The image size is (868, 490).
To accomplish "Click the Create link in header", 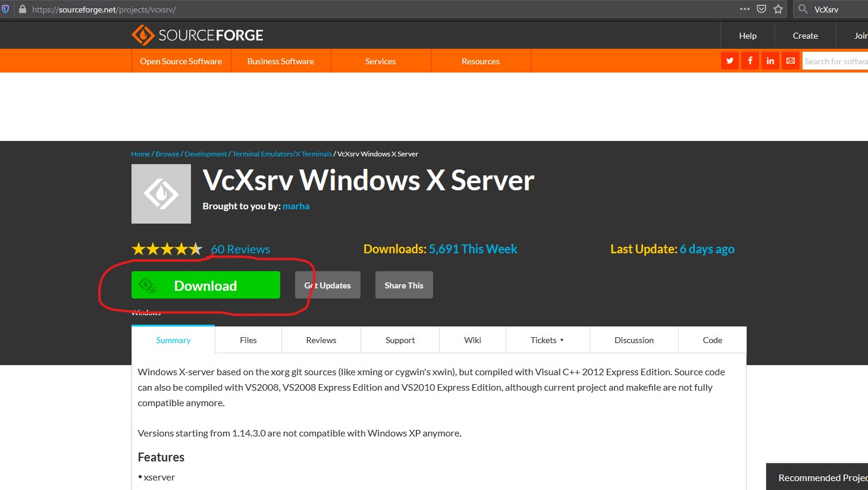I will (805, 36).
